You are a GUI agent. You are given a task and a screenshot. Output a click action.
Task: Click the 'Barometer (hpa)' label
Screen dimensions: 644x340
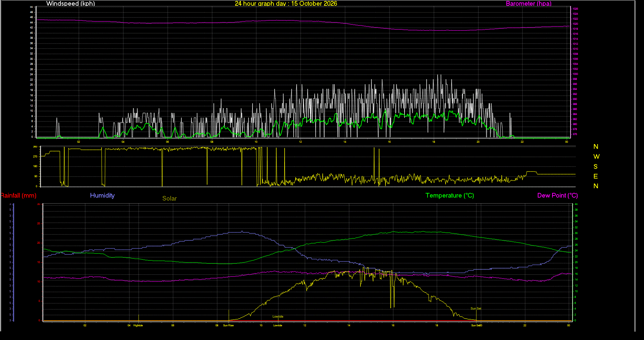click(528, 4)
